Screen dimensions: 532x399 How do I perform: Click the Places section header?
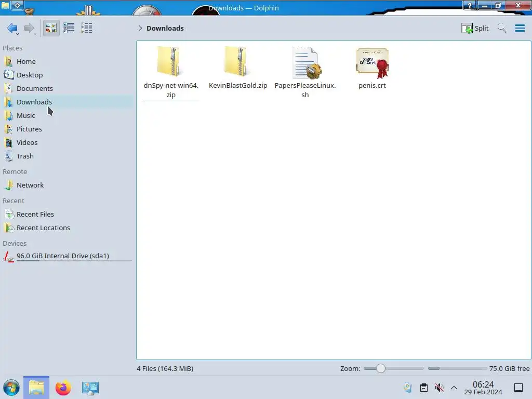coord(12,48)
